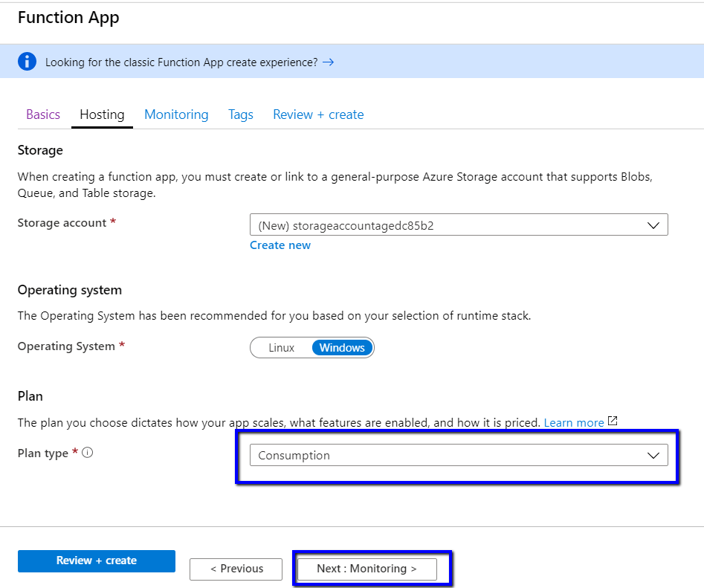Select Windows as the operating system

point(342,348)
